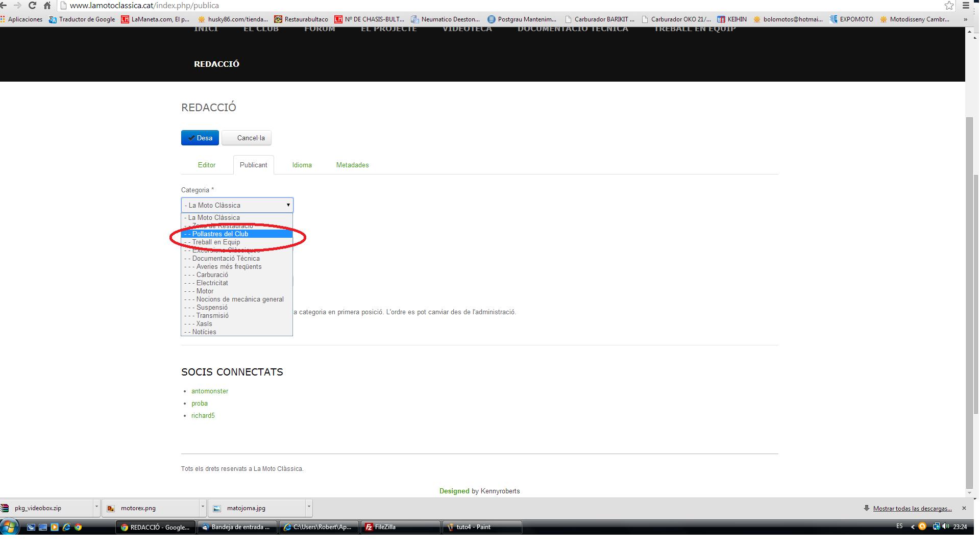Choose 'Carburació' category option
The height and width of the screenshot is (551, 980).
pos(237,274)
